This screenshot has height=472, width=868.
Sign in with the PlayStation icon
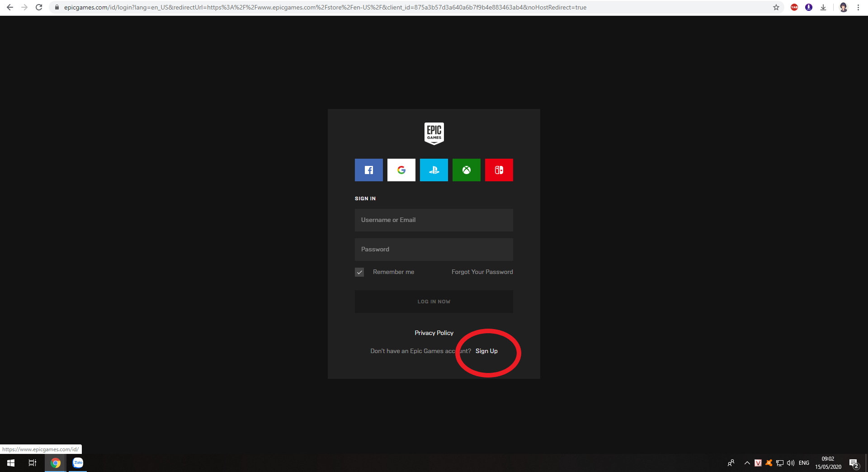(434, 170)
